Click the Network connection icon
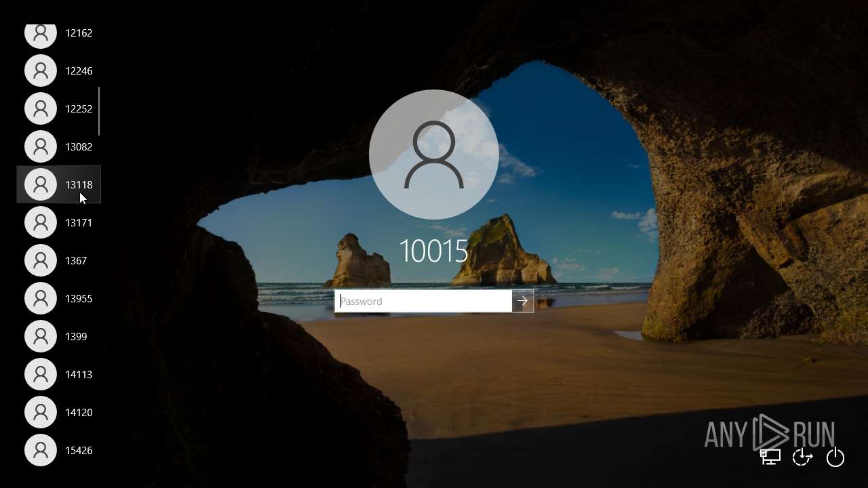Image resolution: width=868 pixels, height=488 pixels. pyautogui.click(x=770, y=457)
